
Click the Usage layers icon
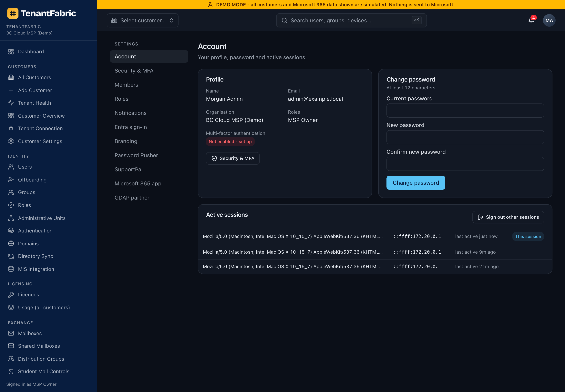coord(11,307)
